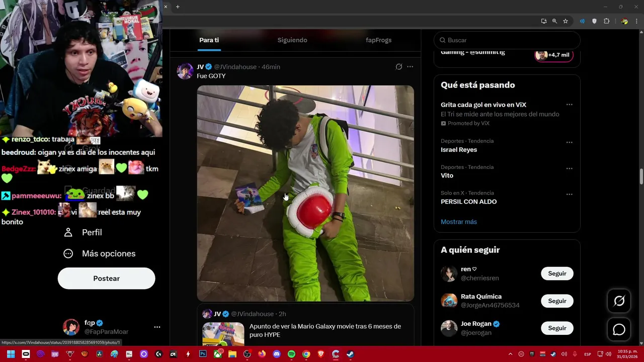Image resolution: width=644 pixels, height=362 pixels.
Task: Close the current browser tab
Action: [x=166, y=7]
